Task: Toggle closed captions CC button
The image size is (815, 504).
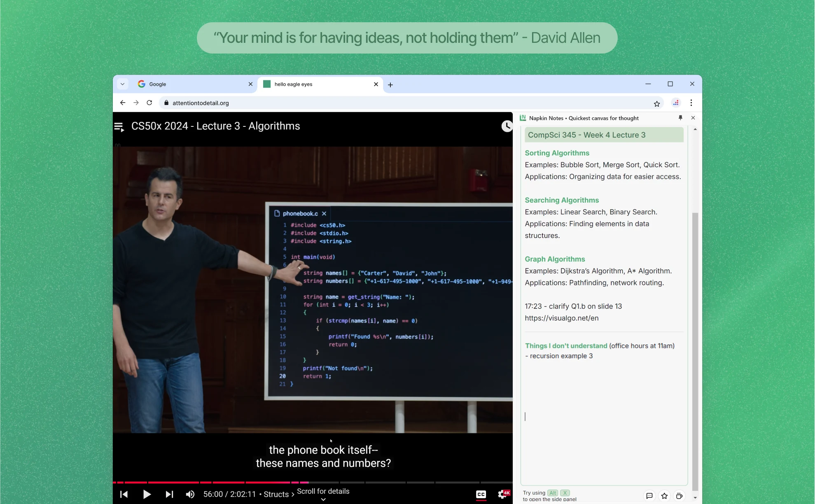Action: pyautogui.click(x=481, y=494)
